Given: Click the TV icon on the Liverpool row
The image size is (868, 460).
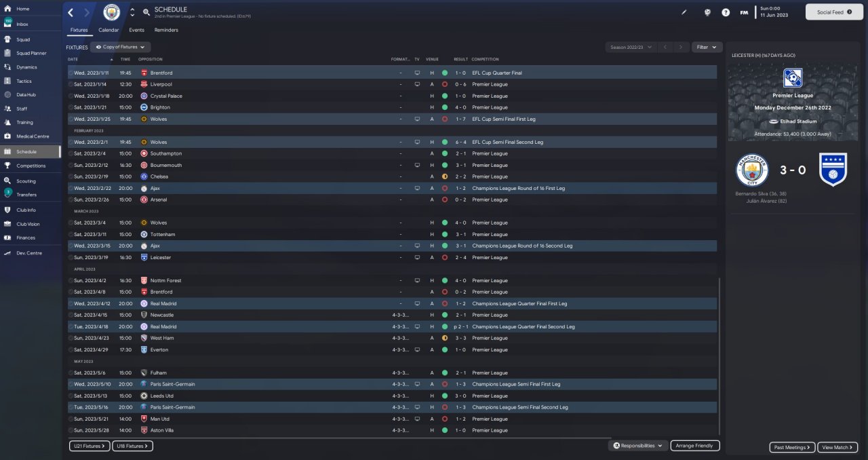Looking at the screenshot, I should coord(417,84).
